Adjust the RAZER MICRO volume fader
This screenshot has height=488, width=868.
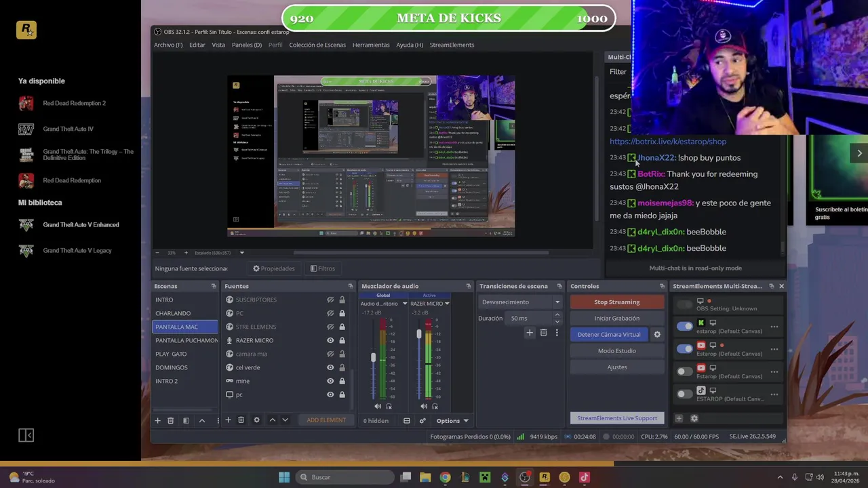419,335
